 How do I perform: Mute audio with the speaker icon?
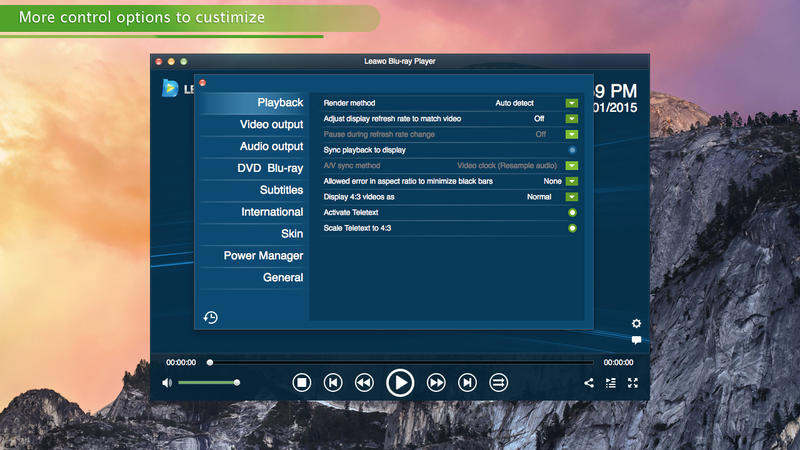click(x=167, y=383)
